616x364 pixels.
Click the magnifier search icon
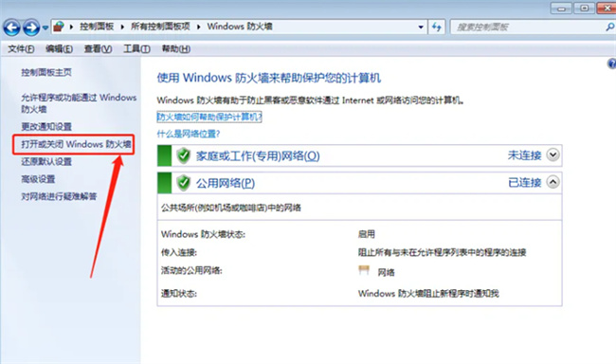(609, 27)
